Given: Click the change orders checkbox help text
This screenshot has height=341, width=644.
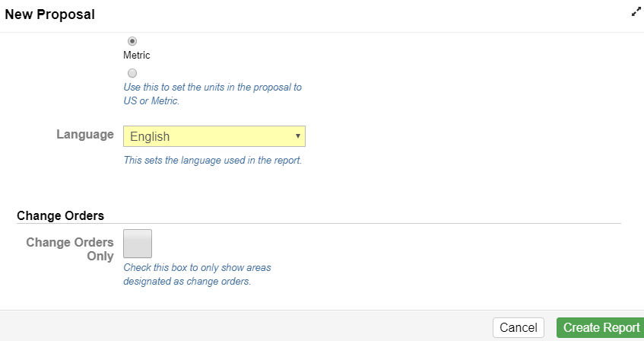Looking at the screenshot, I should pos(197,274).
